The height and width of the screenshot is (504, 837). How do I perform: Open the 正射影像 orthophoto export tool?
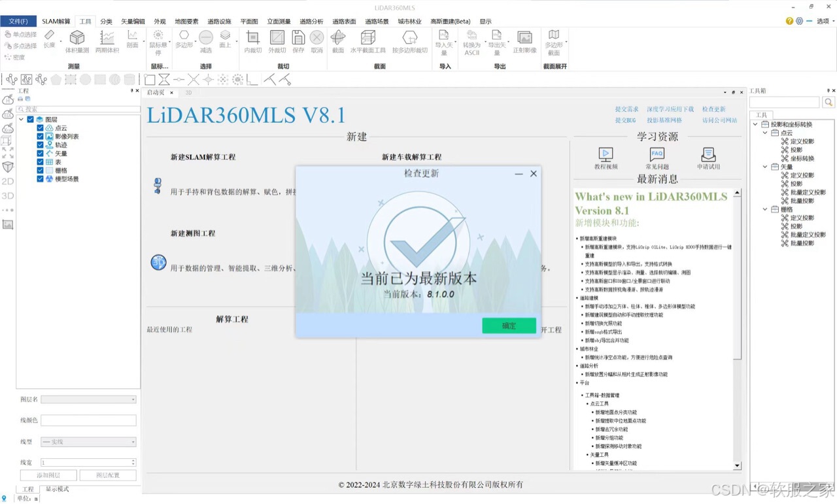click(524, 41)
